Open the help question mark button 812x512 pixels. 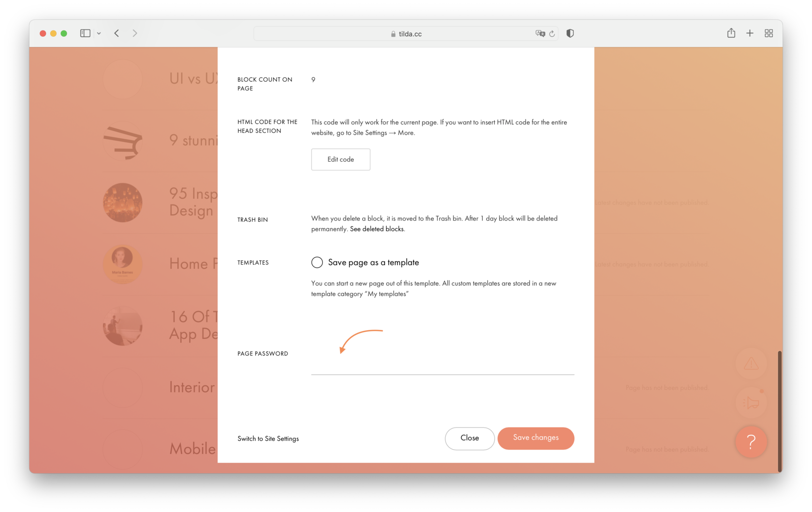coord(751,441)
